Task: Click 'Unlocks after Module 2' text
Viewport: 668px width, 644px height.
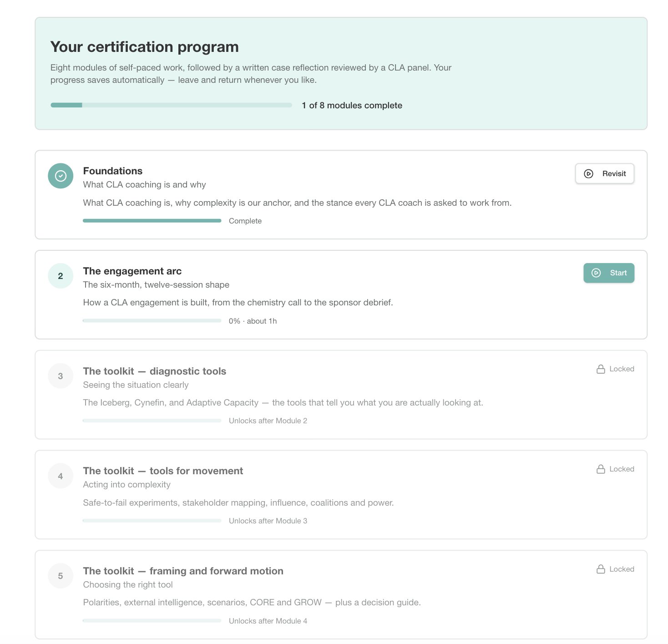Action: point(268,421)
